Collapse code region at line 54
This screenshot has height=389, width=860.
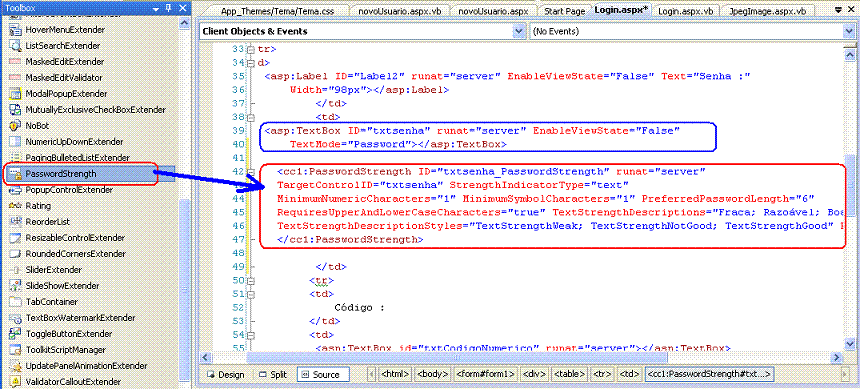coord(251,334)
